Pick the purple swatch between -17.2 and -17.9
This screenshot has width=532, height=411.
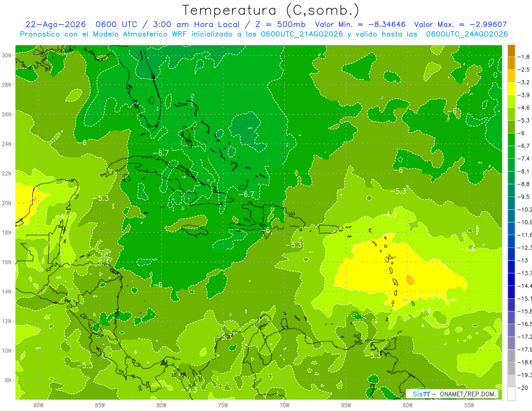511,343
